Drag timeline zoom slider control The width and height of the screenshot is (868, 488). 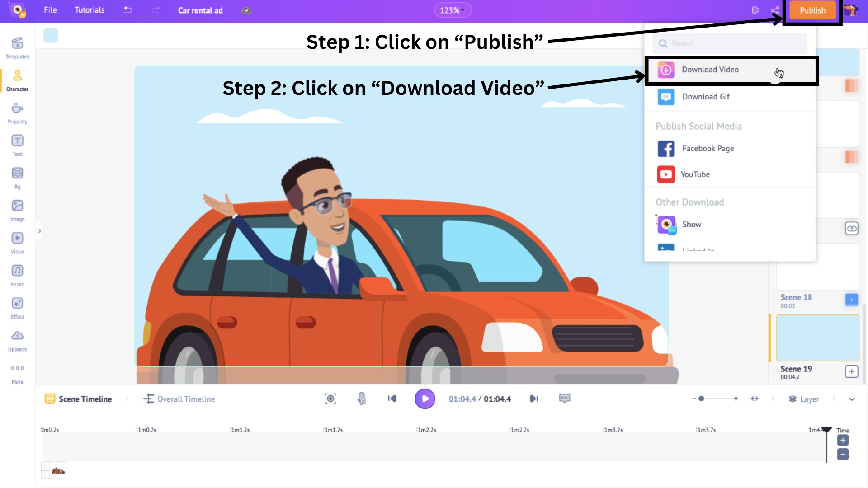(x=702, y=399)
